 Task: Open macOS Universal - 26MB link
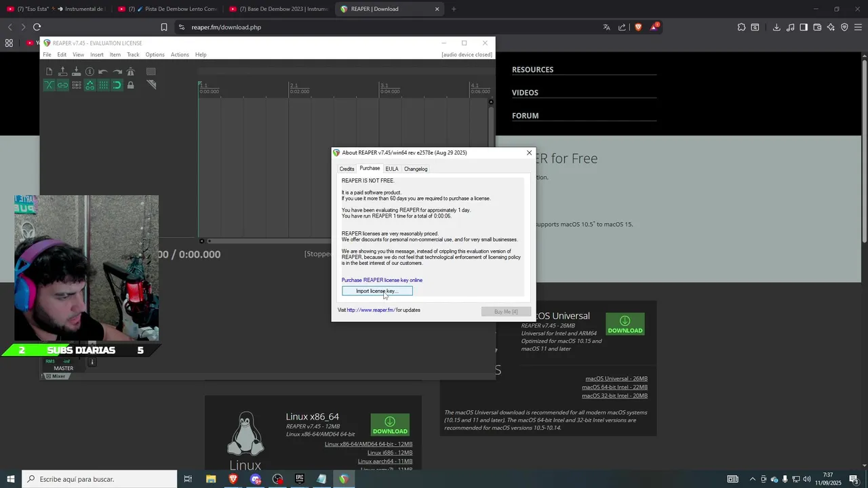click(616, 378)
